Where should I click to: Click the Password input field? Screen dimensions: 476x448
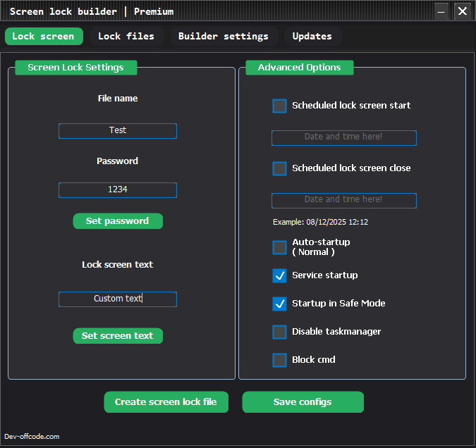pos(118,190)
